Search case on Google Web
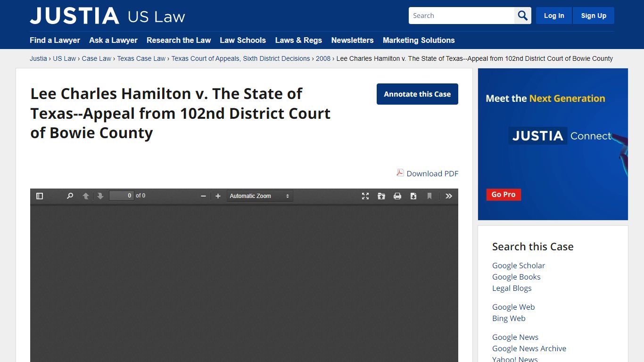Screen dimensions: 644x362 [x=513, y=307]
